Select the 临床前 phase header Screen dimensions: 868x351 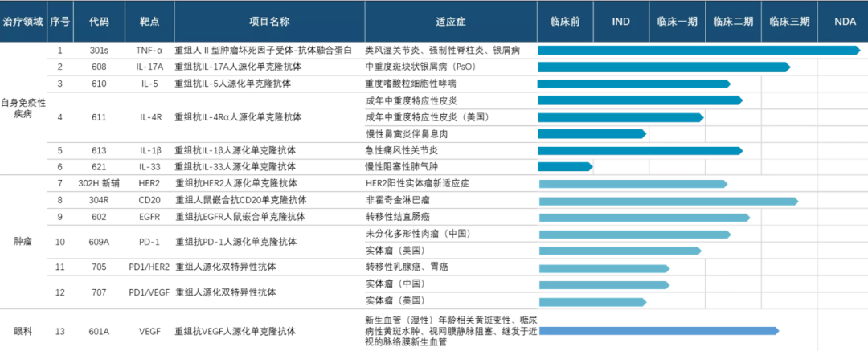coord(565,21)
